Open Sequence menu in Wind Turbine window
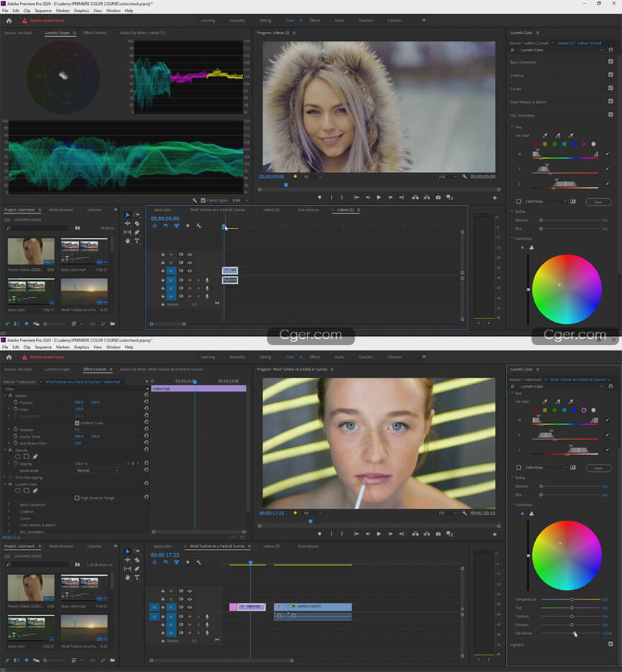The image size is (622, 672). point(43,347)
